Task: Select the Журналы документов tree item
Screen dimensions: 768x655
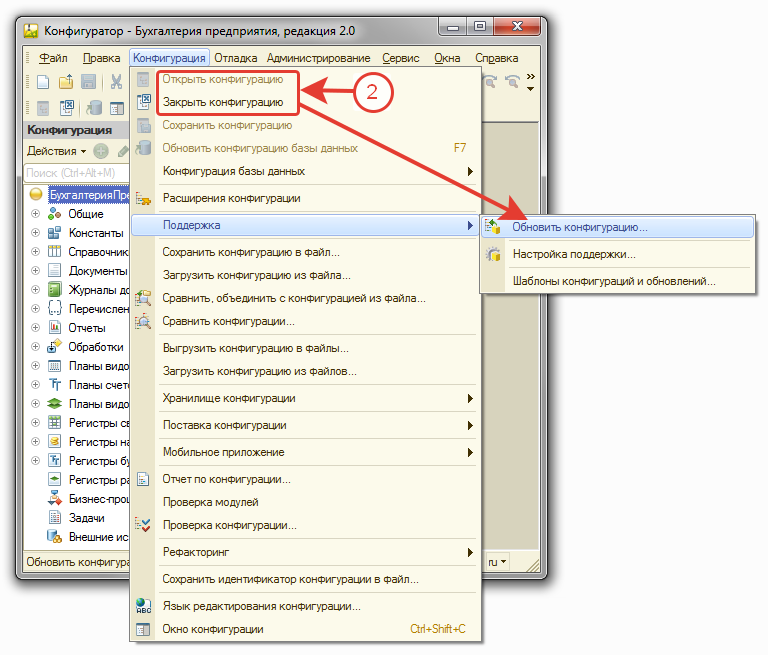Action: click(99, 290)
